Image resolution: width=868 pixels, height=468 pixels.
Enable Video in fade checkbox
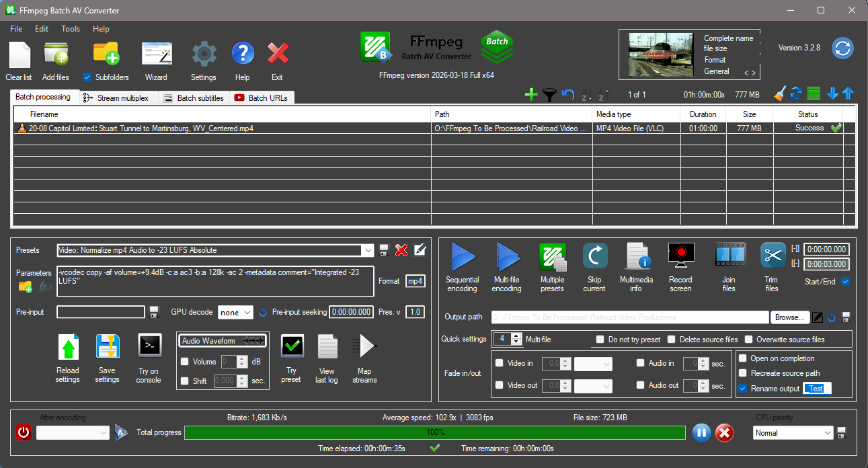500,363
